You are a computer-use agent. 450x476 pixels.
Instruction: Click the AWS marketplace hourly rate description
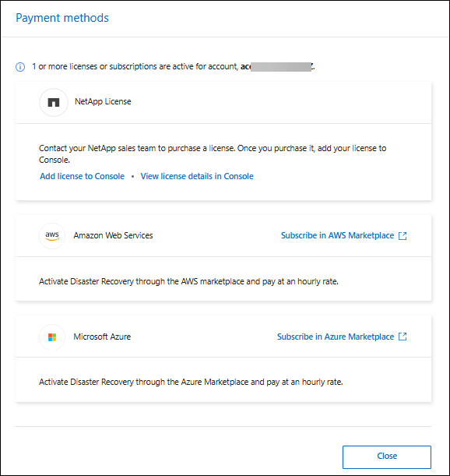click(188, 281)
